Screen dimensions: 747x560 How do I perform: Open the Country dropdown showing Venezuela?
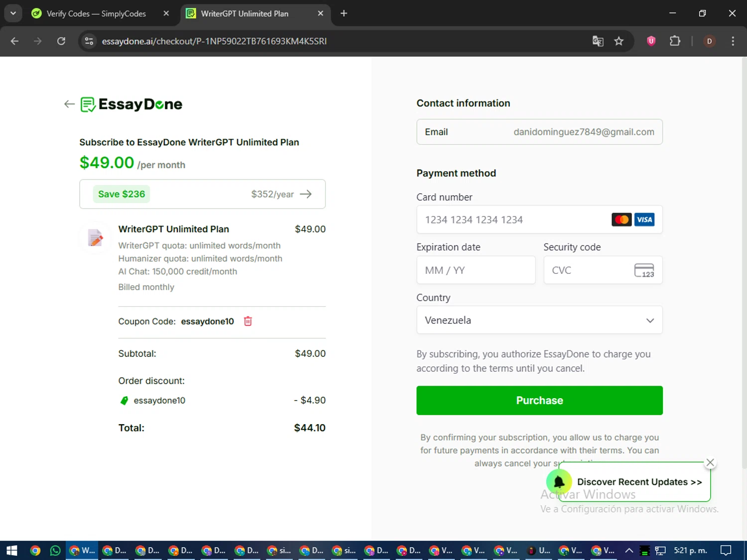click(539, 320)
